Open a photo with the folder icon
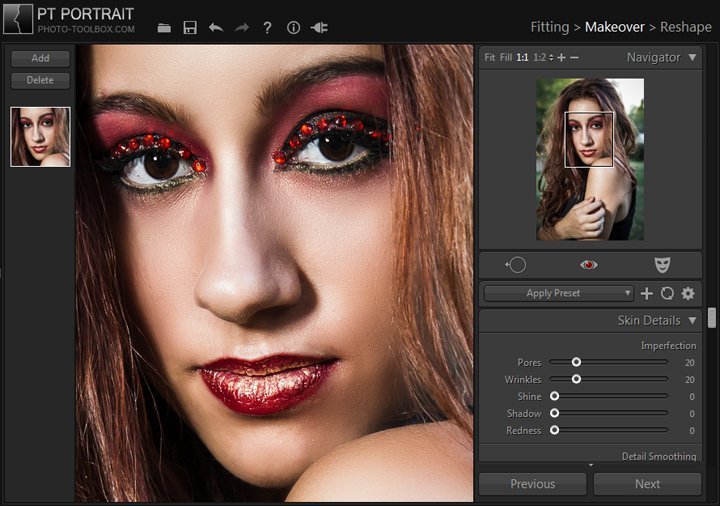This screenshot has width=720, height=506. (x=164, y=28)
